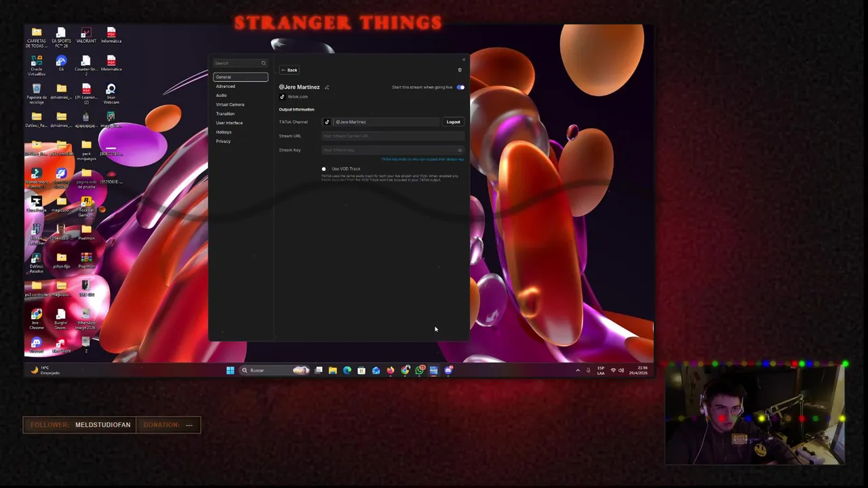Select the Matemática PDF on the desktop
Screen dimensions: 868x488
coord(111,64)
